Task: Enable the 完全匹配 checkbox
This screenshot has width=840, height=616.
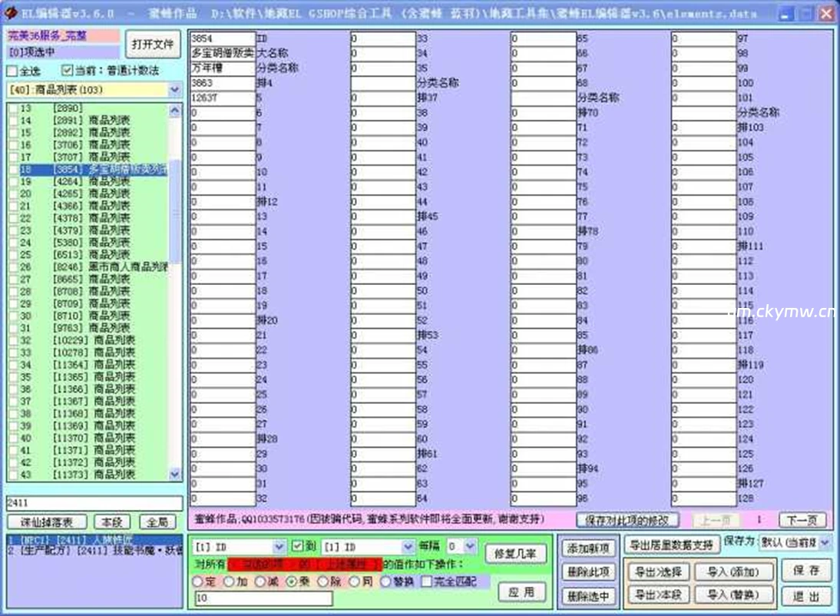Action: 426,581
